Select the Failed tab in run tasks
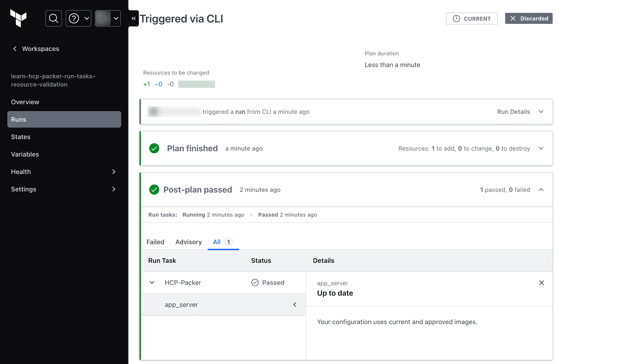The height and width of the screenshot is (364, 627). (155, 242)
